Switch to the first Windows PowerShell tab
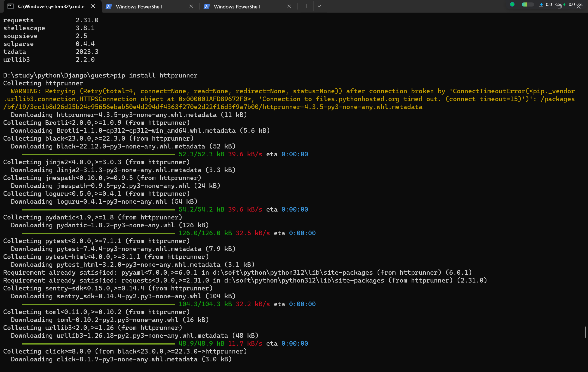 139,7
